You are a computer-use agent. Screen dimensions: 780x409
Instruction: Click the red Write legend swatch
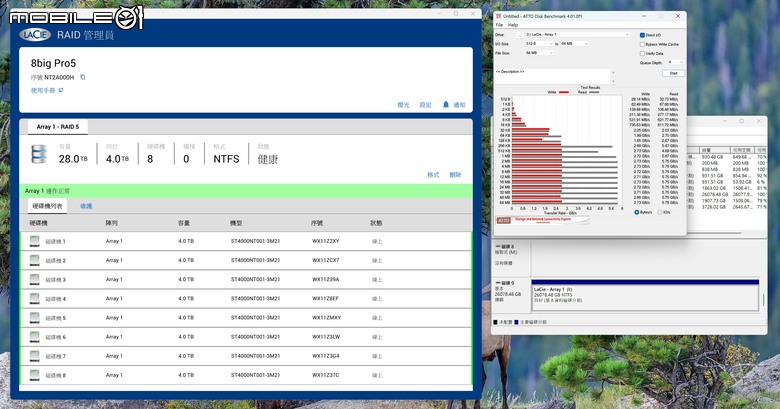pos(564,92)
